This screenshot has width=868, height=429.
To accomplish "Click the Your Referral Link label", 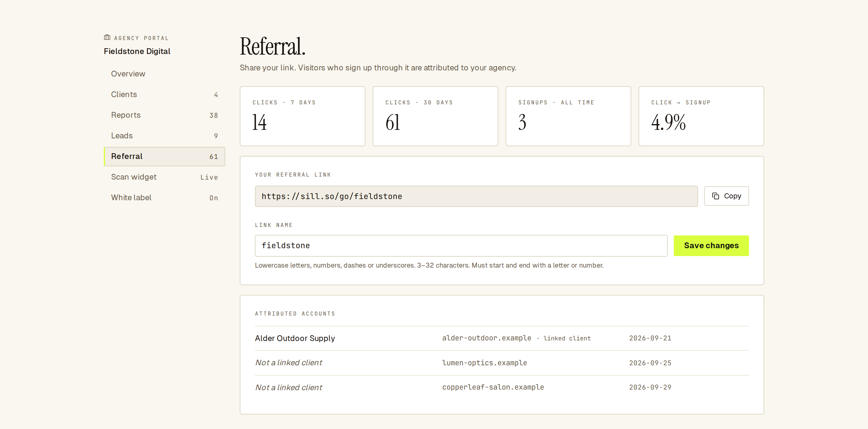I will coord(293,175).
